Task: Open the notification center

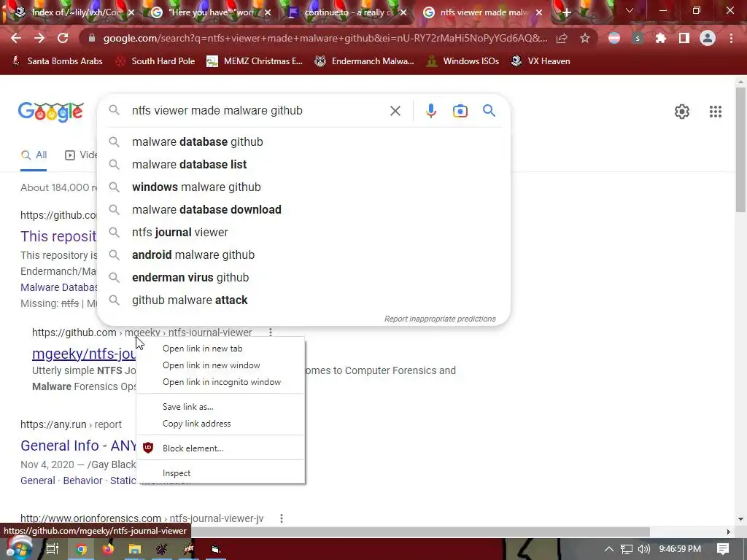Action: 723,549
